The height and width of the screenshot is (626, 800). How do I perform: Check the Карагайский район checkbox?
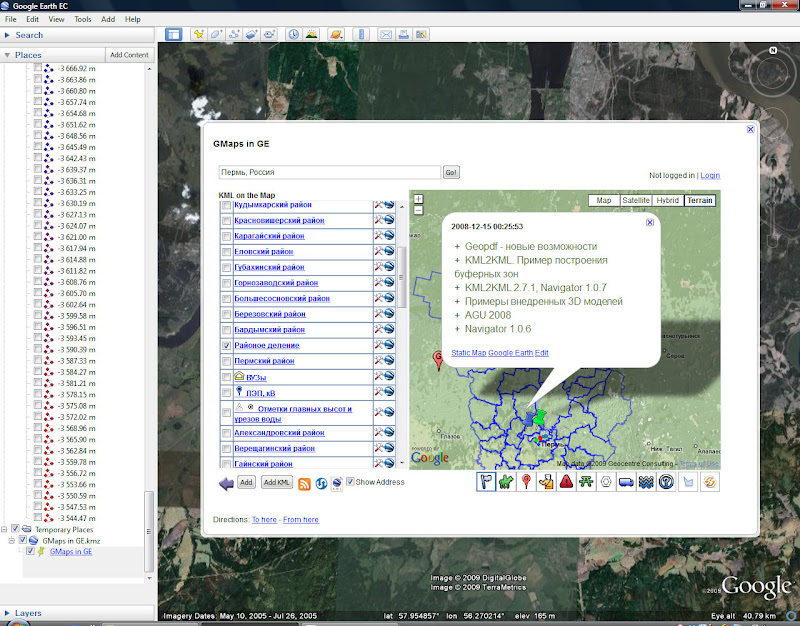(227, 236)
